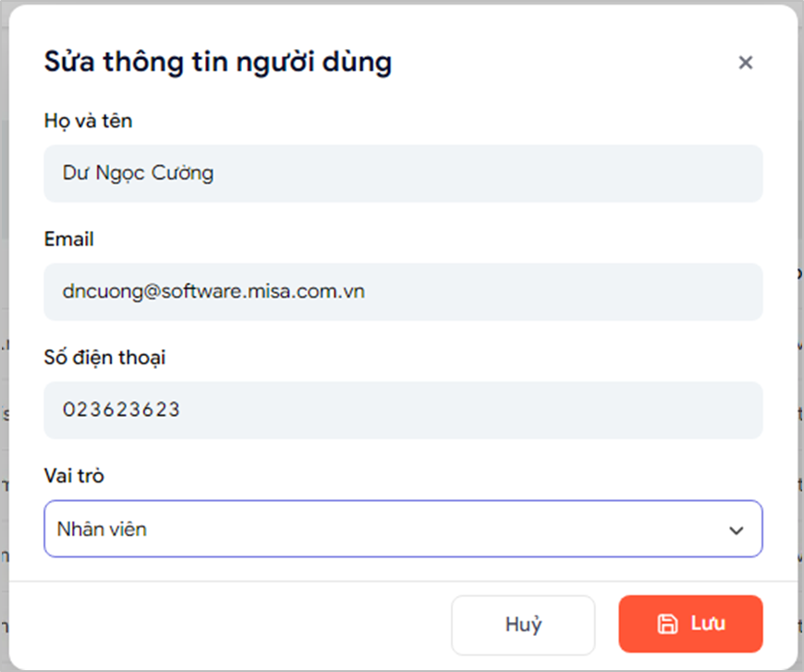Cancel editing with the Huỷ button
Image resolution: width=804 pixels, height=672 pixels.
[x=523, y=625]
